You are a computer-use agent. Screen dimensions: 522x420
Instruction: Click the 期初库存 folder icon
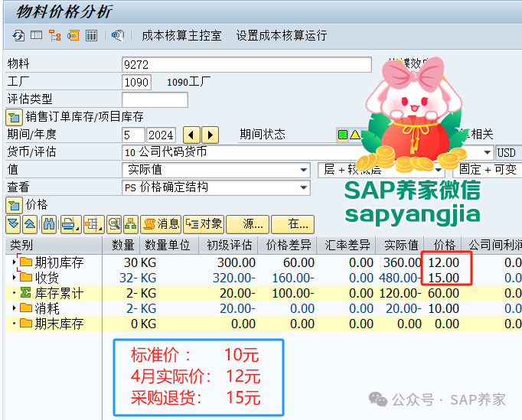coord(26,262)
